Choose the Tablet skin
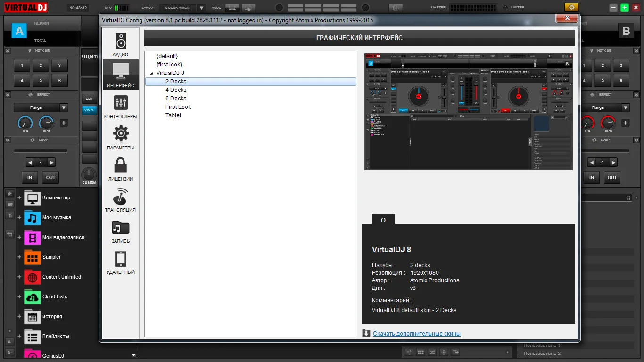644x362 pixels. point(173,115)
